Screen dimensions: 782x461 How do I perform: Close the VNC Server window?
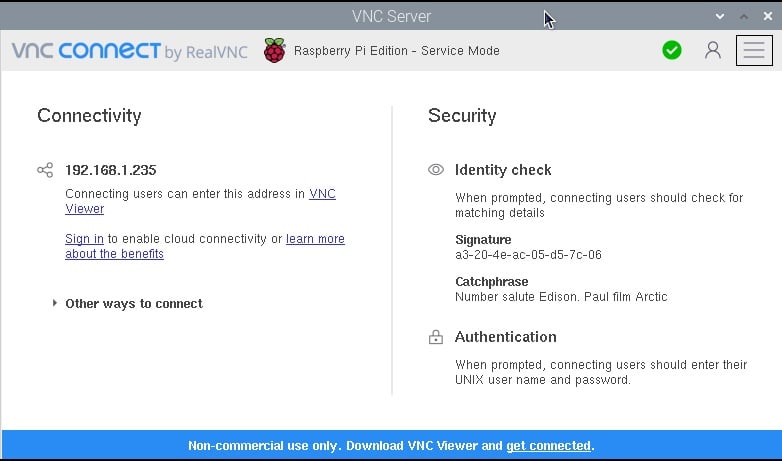(768, 16)
